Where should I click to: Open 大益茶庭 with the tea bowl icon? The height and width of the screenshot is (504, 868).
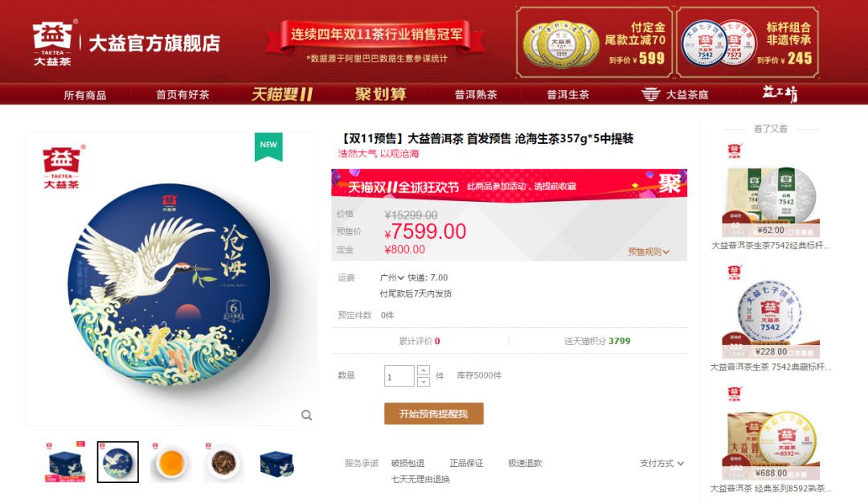coord(675,95)
